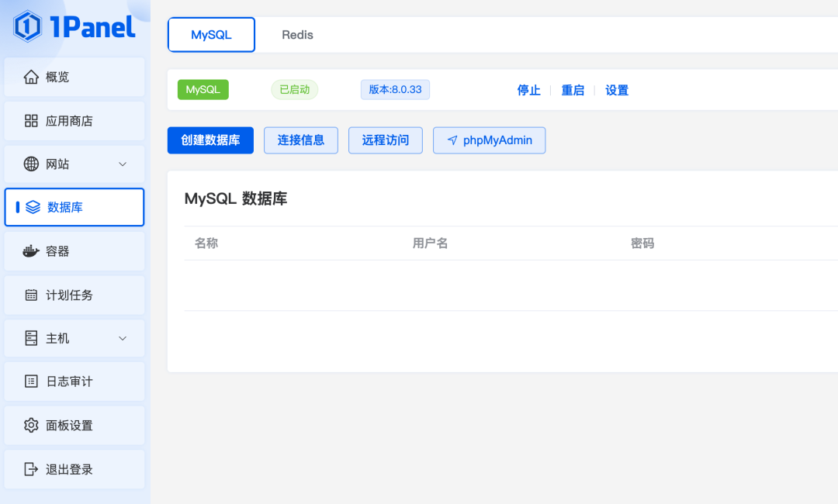838x504 pixels.
Task: Click the 用户名 column header
Action: coord(430,243)
